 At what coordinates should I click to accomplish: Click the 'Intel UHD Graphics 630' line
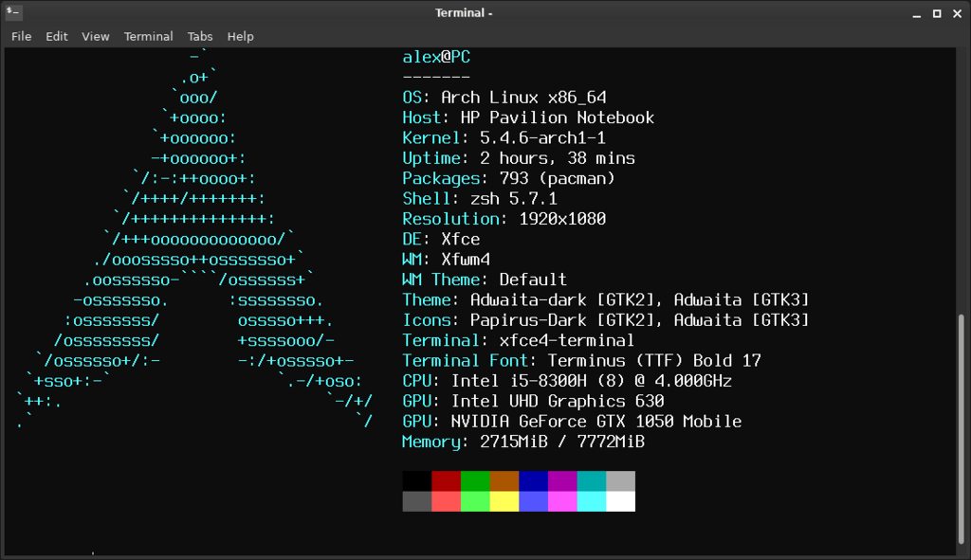point(558,402)
